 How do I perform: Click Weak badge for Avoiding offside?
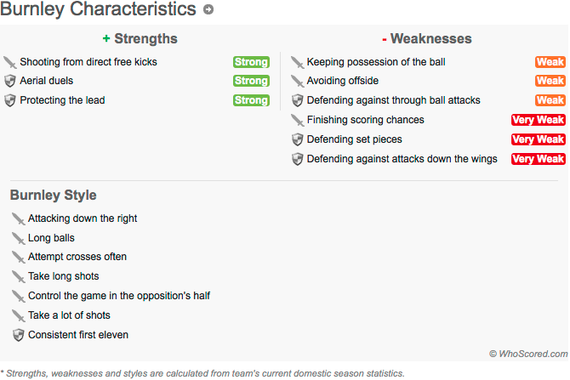[x=550, y=81]
